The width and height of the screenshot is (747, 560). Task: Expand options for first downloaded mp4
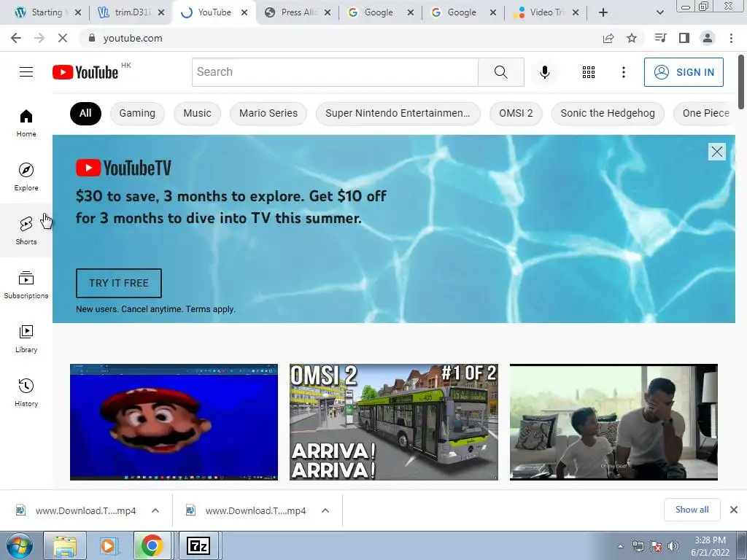coord(155,510)
